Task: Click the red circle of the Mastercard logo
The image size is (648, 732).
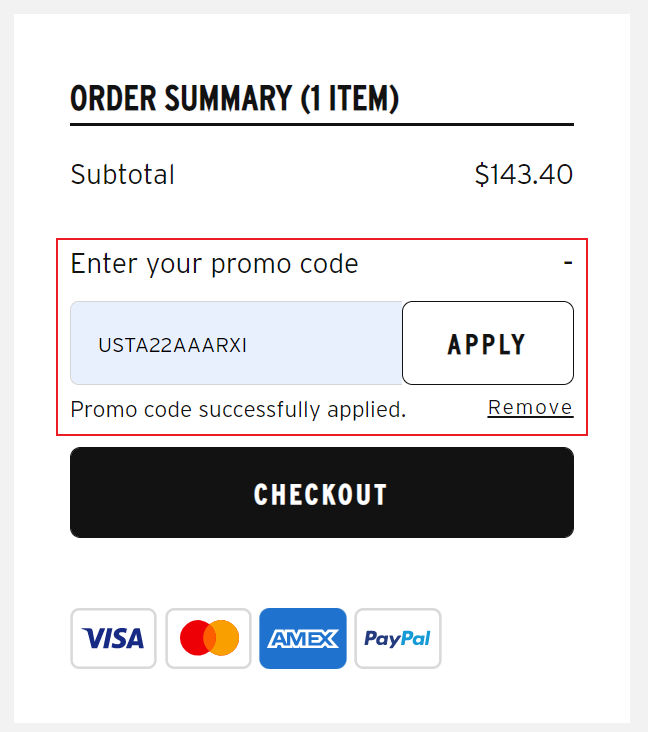Action: 196,638
